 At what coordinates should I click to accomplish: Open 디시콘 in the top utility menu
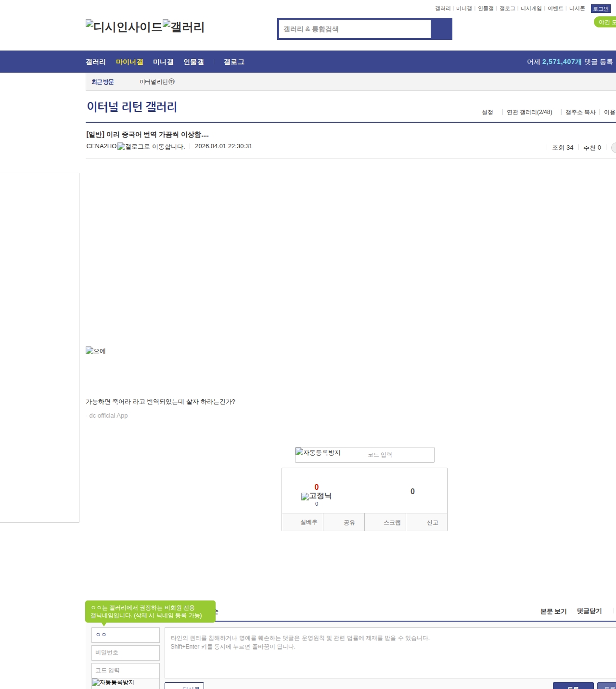(x=577, y=9)
